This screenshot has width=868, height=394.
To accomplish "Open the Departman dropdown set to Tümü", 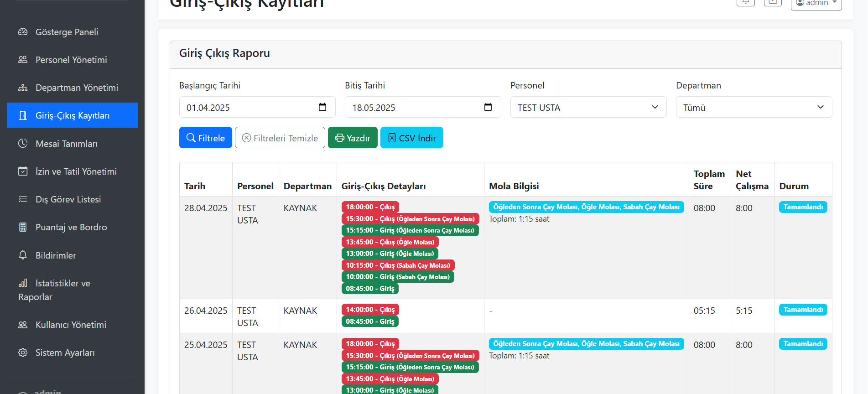I will (x=754, y=107).
